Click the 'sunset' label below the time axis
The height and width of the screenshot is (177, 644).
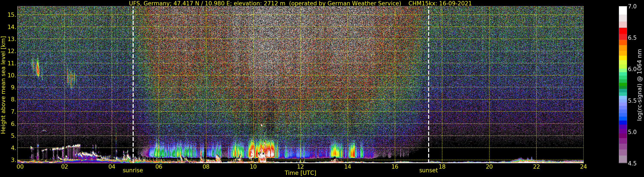coord(429,171)
